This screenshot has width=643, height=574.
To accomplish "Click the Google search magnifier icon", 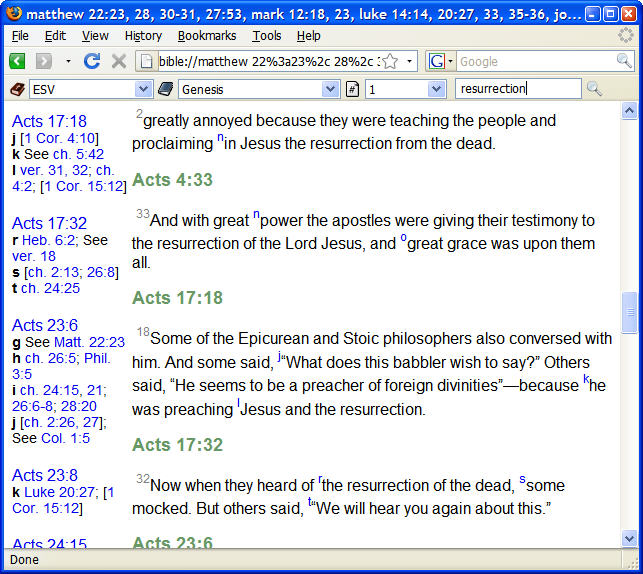I will (624, 61).
